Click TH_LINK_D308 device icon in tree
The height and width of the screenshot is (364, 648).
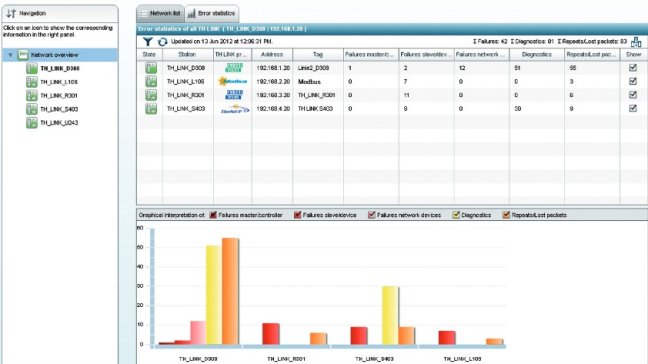click(32, 68)
